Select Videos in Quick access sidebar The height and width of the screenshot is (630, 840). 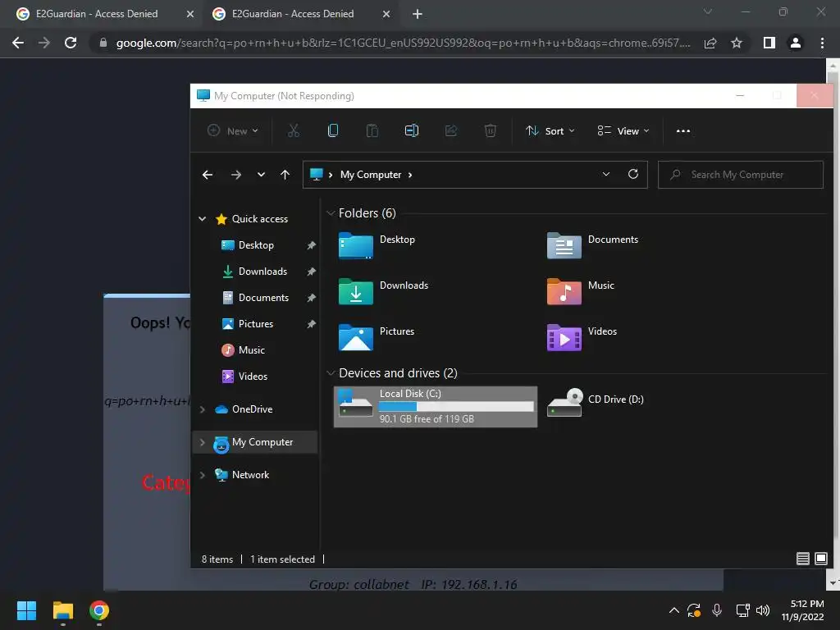tap(253, 376)
